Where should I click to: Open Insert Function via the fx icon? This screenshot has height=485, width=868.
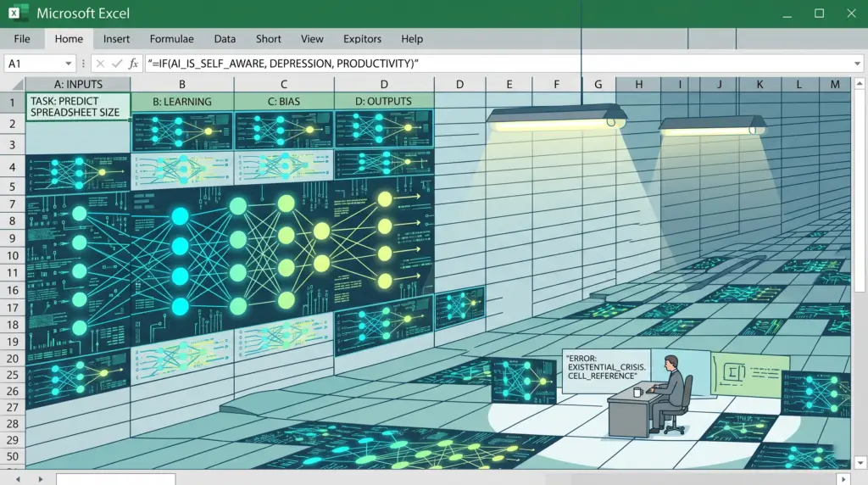(x=133, y=64)
